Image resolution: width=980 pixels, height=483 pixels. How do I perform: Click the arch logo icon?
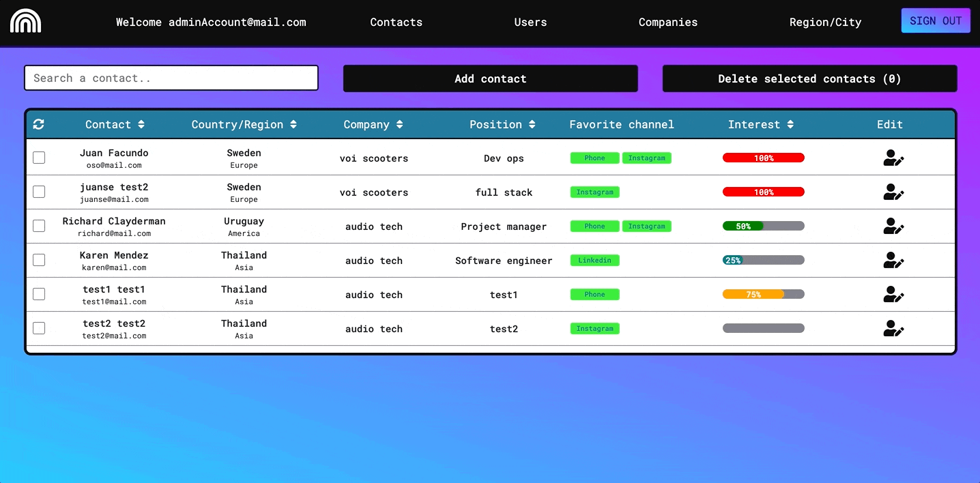point(25,20)
